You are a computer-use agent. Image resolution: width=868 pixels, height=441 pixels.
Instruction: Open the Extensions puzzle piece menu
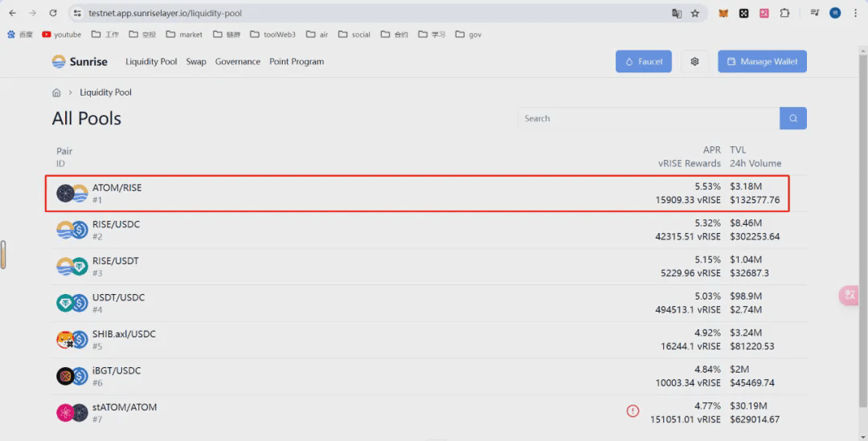pyautogui.click(x=784, y=14)
